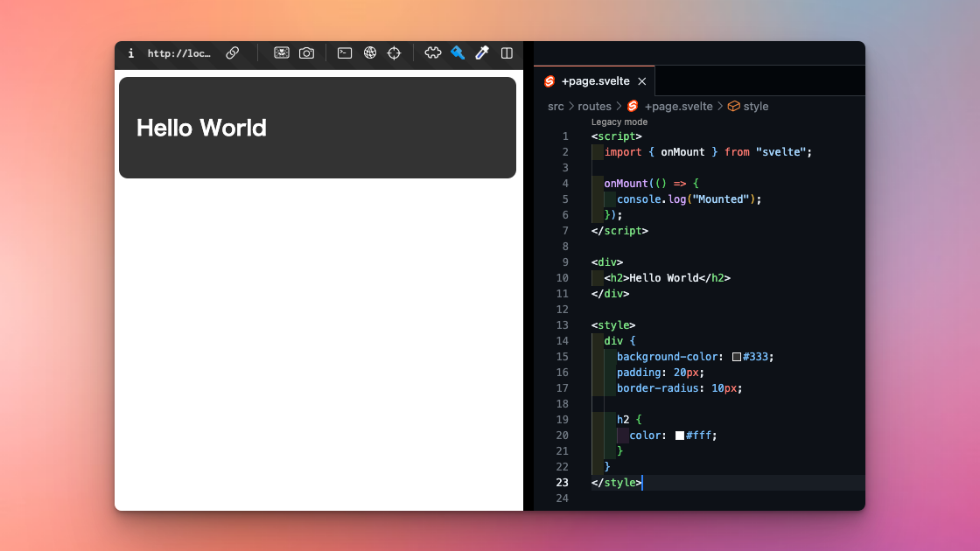Viewport: 980px width, 551px height.
Task: Click the color property on line 20
Action: click(x=645, y=436)
